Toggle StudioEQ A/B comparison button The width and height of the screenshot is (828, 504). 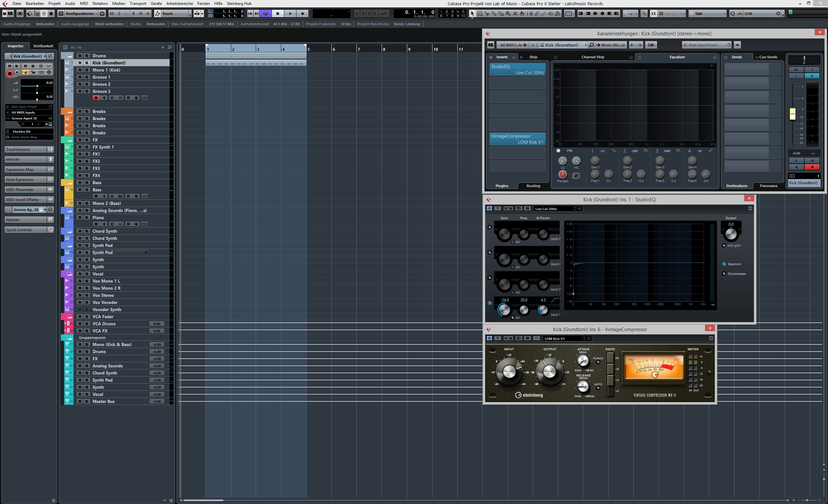(x=519, y=208)
